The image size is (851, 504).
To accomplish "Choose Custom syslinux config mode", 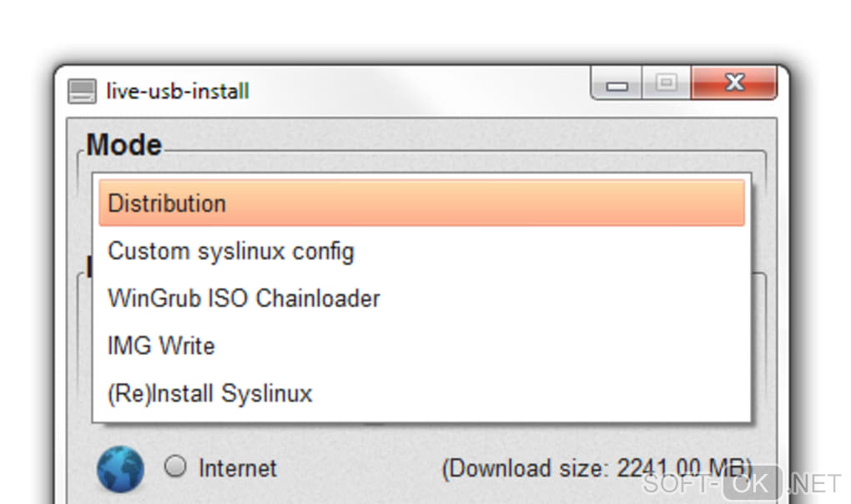I will pos(231,251).
